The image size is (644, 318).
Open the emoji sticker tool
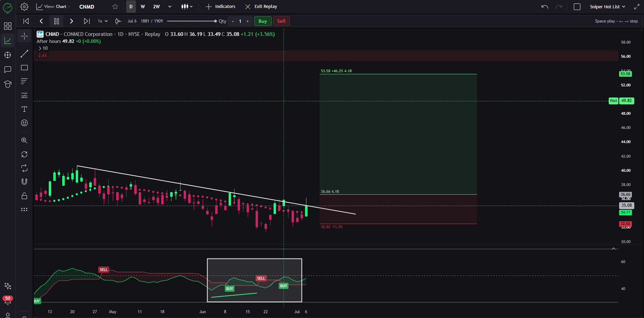[24, 123]
